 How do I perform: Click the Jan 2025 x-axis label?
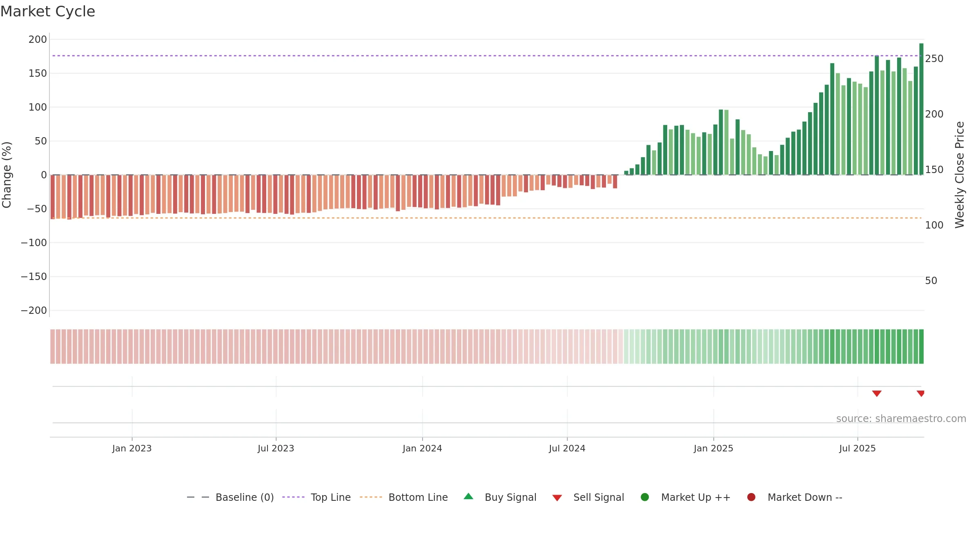(x=713, y=448)
